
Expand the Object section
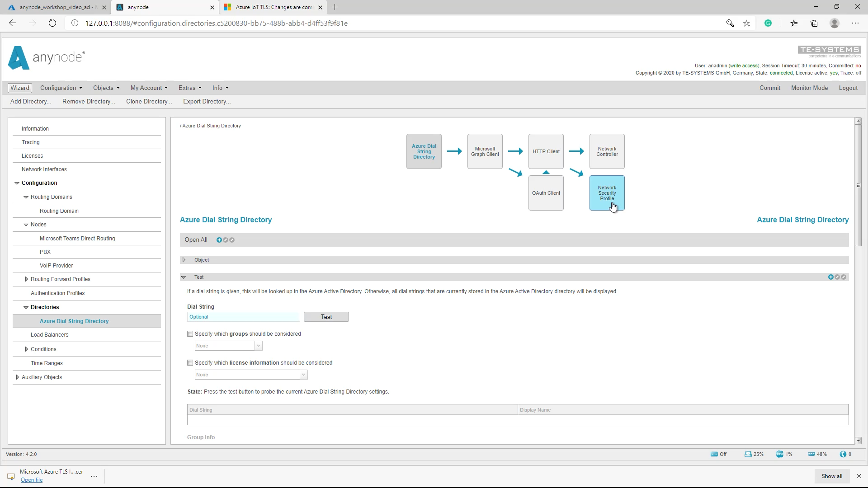tap(184, 260)
